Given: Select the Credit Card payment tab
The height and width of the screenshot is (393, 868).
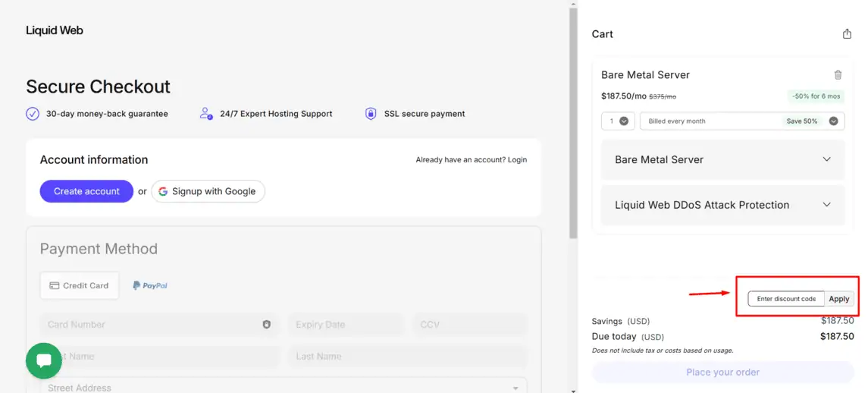Looking at the screenshot, I should 79,285.
